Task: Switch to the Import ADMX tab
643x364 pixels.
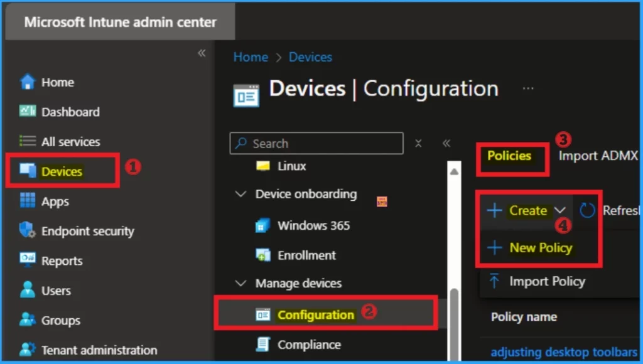Action: pyautogui.click(x=598, y=156)
